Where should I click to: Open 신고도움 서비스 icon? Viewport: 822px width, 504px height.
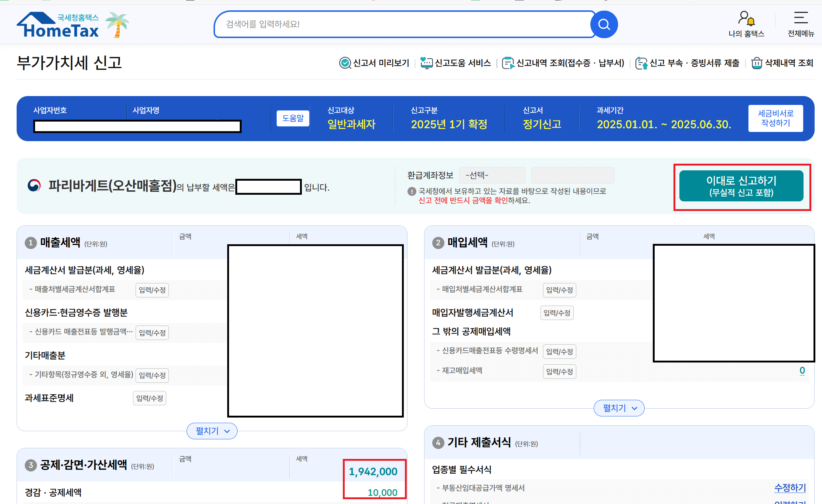pos(426,63)
